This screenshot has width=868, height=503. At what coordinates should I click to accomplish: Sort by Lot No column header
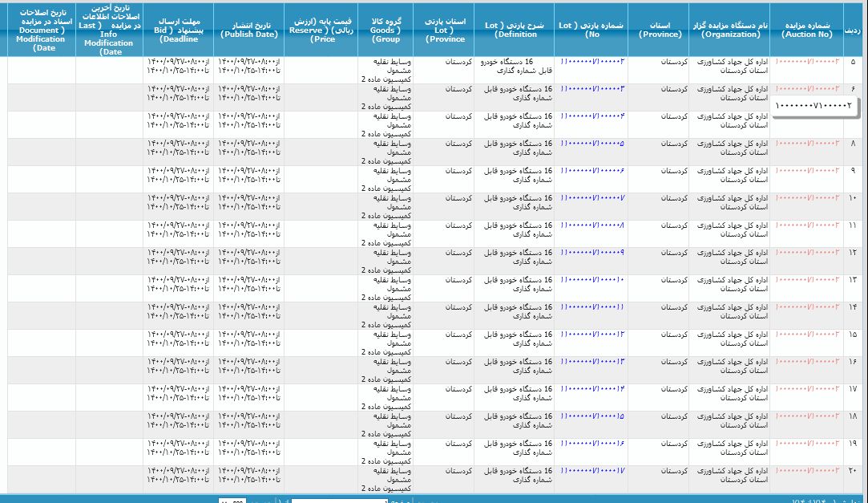pyautogui.click(x=591, y=30)
